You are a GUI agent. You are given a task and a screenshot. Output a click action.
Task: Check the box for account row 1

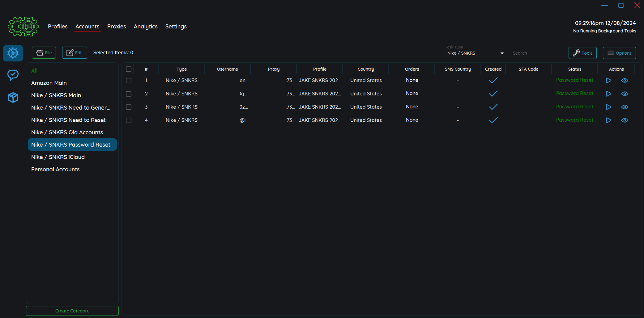click(129, 81)
